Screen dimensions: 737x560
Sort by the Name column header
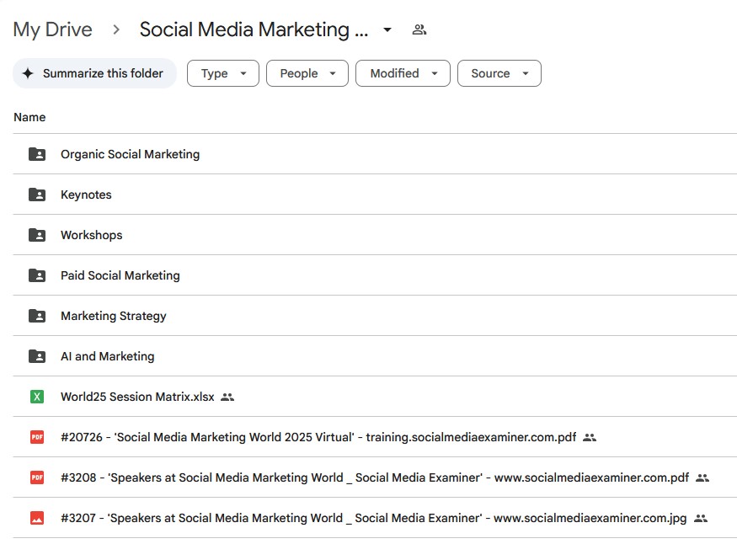click(29, 117)
